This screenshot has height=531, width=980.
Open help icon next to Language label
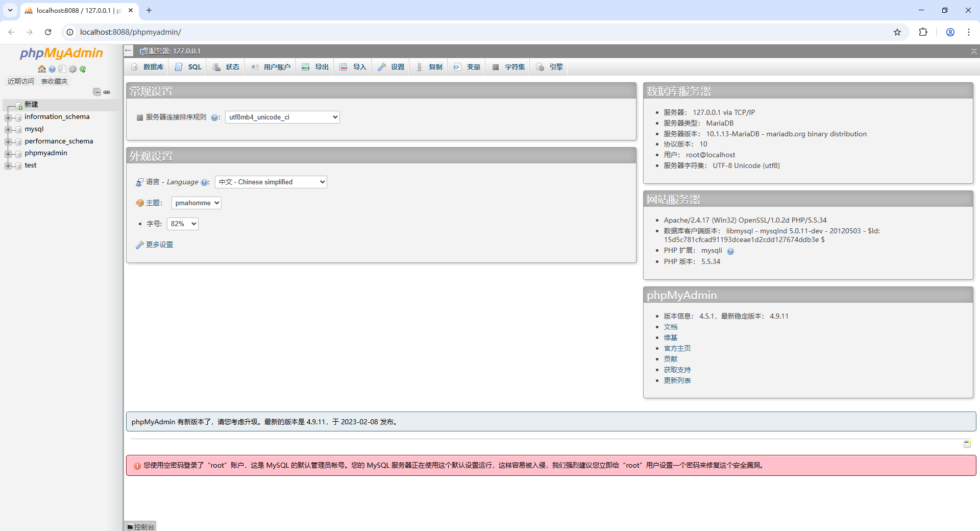coord(204,182)
